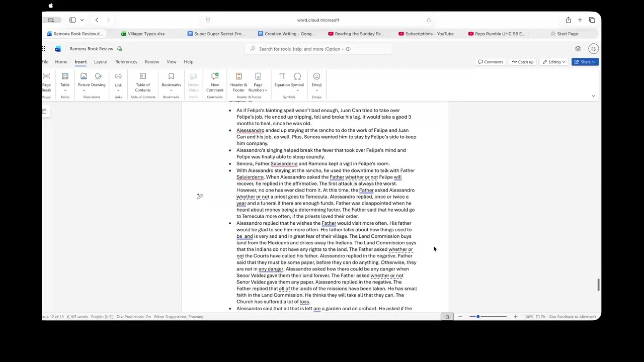
Task: Go back in Safari
Action: point(97,20)
